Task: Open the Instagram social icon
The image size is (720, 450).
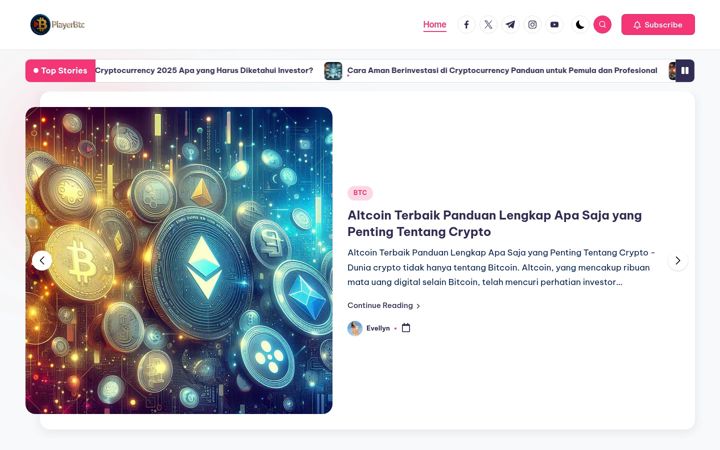Action: point(532,24)
